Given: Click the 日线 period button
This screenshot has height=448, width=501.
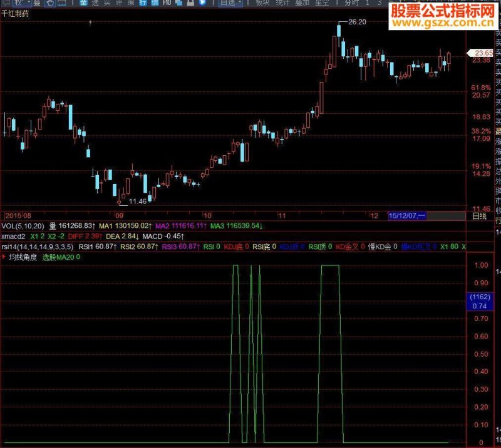Looking at the screenshot, I should [x=479, y=216].
